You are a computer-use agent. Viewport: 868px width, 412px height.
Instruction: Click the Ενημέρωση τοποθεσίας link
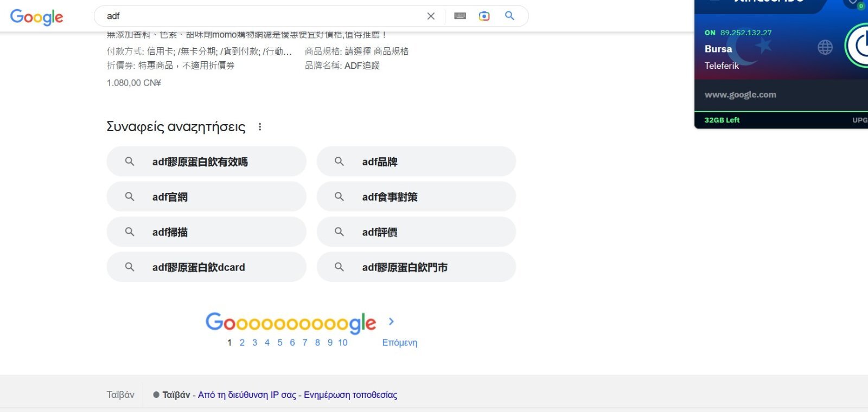(350, 395)
